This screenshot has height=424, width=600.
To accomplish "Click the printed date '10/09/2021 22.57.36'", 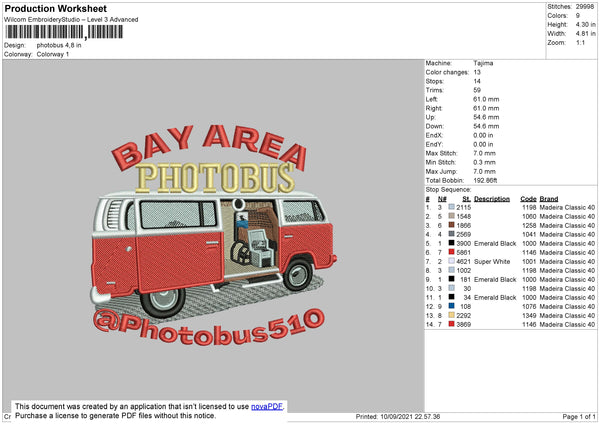I will (411, 416).
